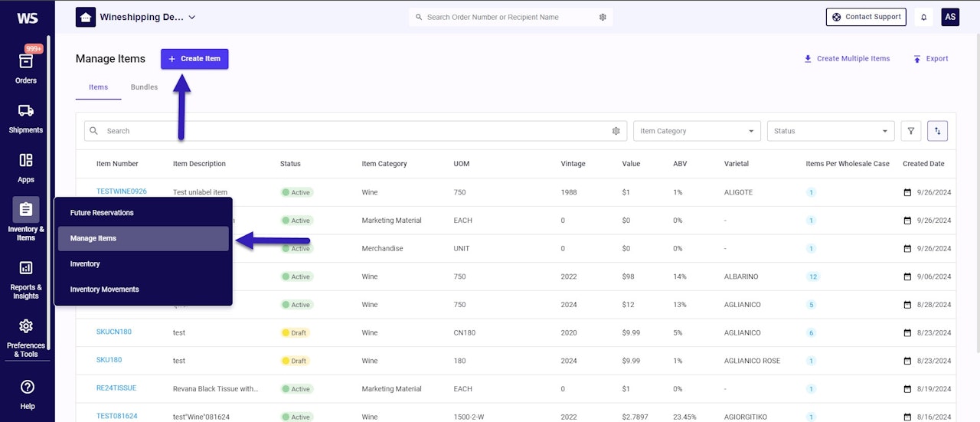Click the item table search field
Image resolution: width=980 pixels, height=422 pixels.
tap(352, 131)
